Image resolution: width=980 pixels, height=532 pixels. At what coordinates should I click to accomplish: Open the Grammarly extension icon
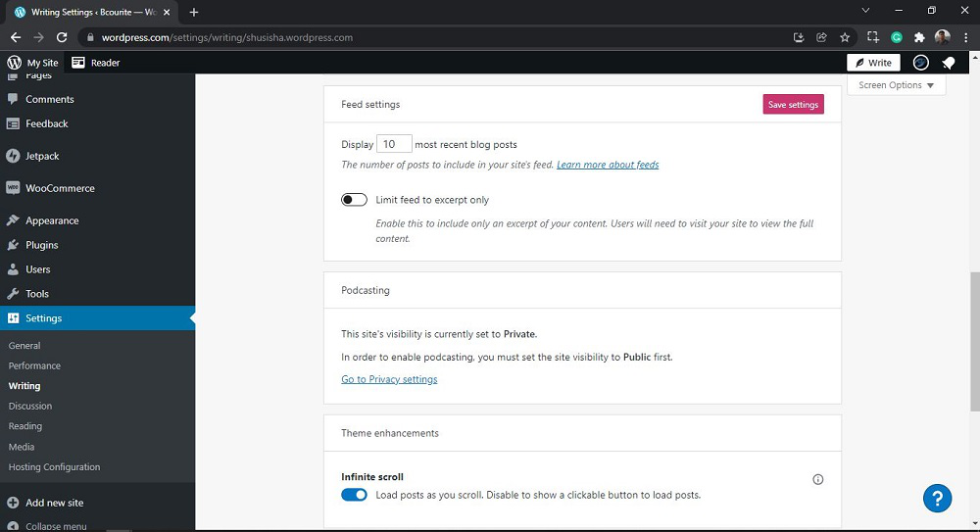click(x=896, y=37)
